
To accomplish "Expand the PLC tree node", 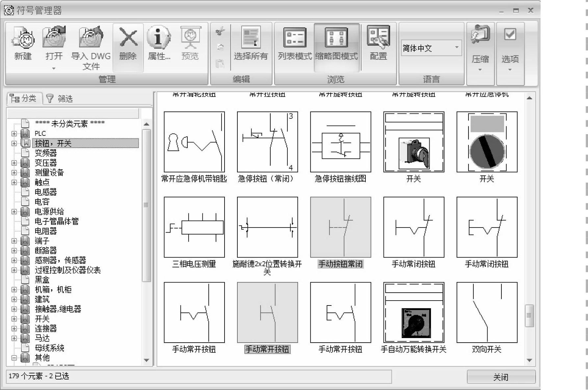I will [x=14, y=134].
